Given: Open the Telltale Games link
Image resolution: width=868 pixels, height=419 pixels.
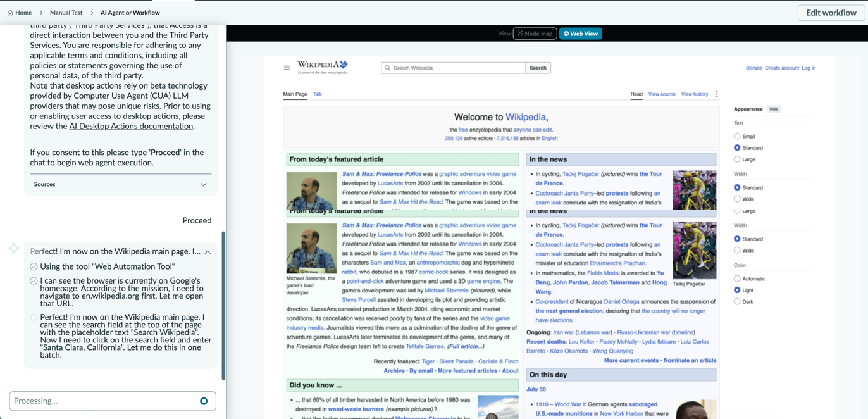Looking at the screenshot, I should point(425,346).
